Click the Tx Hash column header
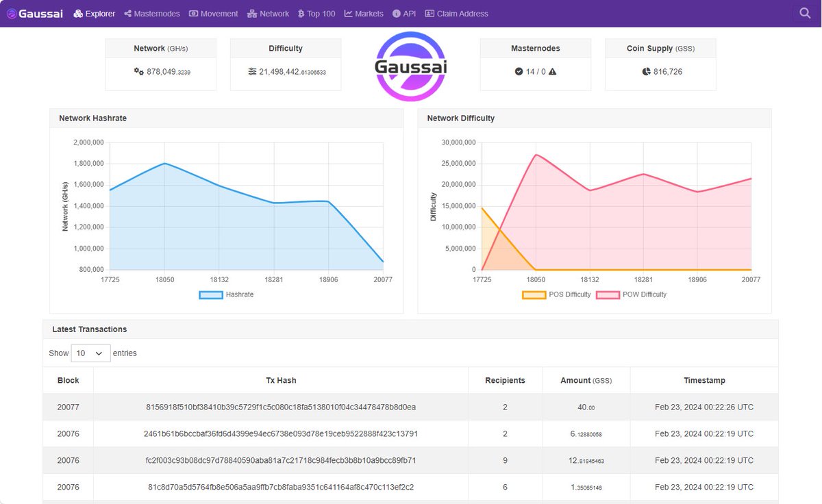822x504 pixels. pos(281,380)
